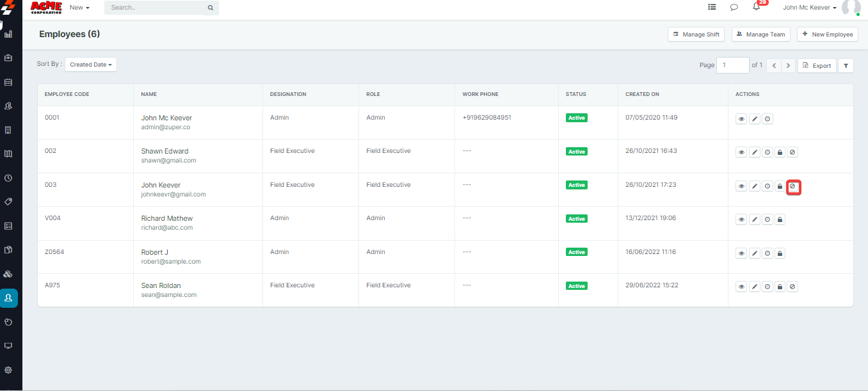The width and height of the screenshot is (868, 391).
Task: Click the notification bell icon
Action: [x=756, y=8]
